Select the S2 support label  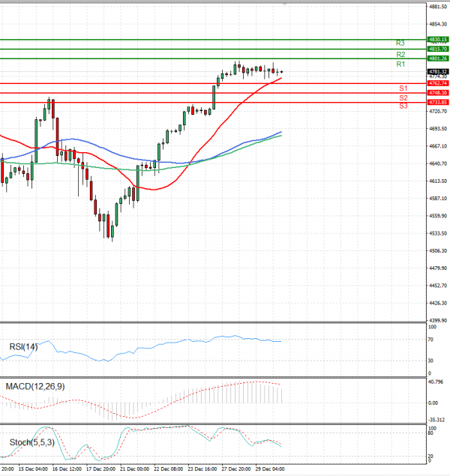point(403,98)
